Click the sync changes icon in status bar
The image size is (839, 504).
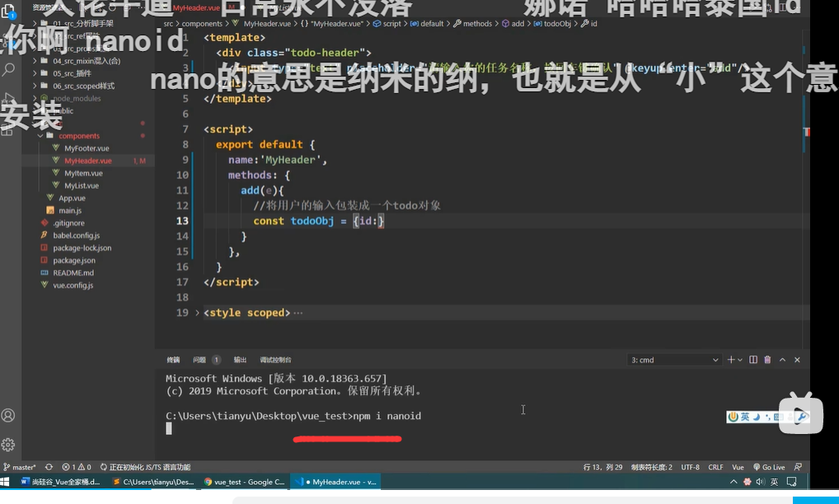pos(49,467)
